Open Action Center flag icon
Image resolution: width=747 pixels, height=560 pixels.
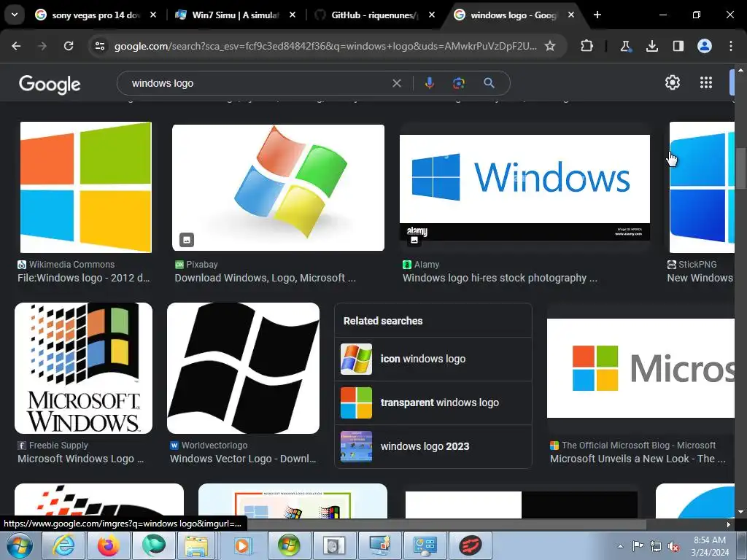coord(638,546)
